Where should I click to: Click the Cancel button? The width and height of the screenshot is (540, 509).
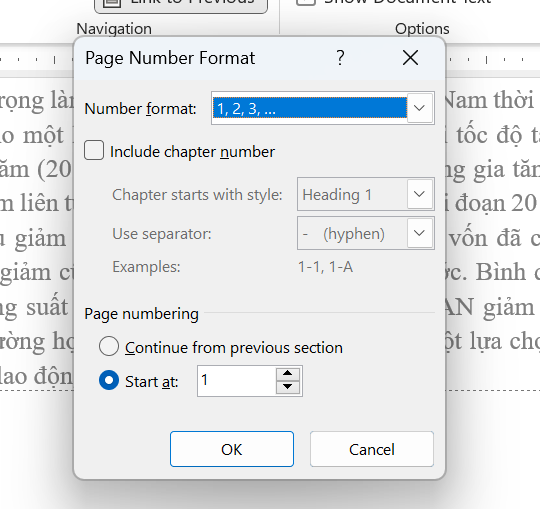(372, 449)
